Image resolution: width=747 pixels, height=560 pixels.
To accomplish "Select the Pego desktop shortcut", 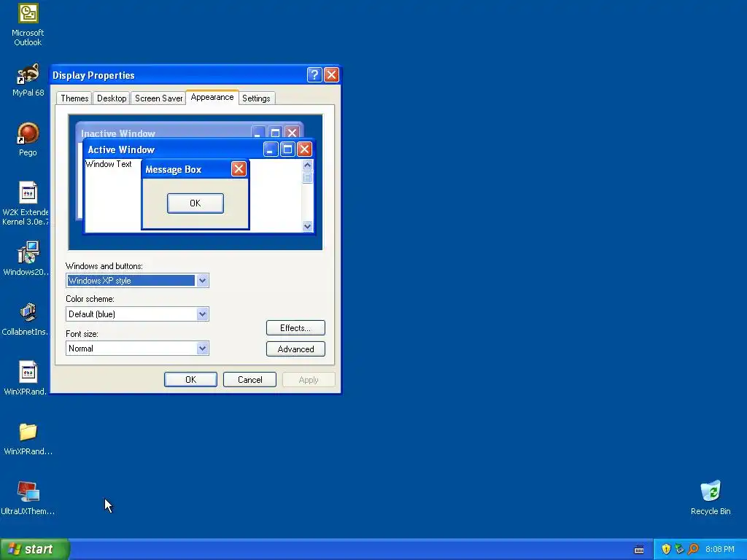I will click(x=28, y=139).
